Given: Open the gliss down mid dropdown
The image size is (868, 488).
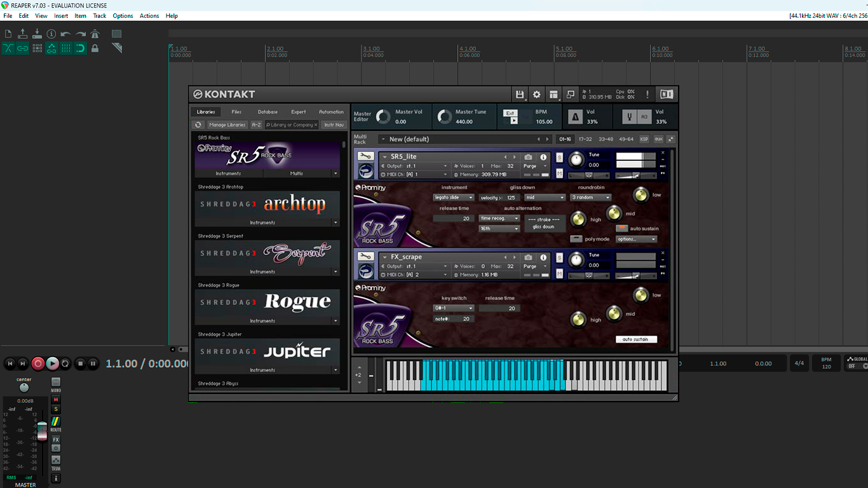Looking at the screenshot, I should click(x=545, y=198).
